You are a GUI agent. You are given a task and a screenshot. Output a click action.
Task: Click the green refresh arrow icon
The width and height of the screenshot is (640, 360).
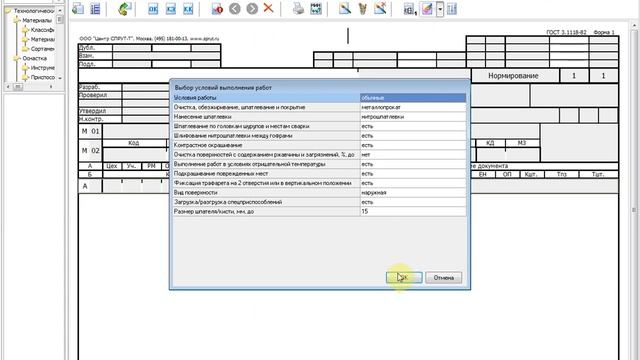coord(124,9)
